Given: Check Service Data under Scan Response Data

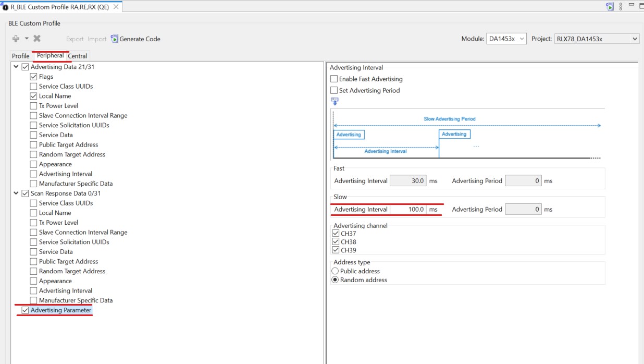Looking at the screenshot, I should coord(33,252).
